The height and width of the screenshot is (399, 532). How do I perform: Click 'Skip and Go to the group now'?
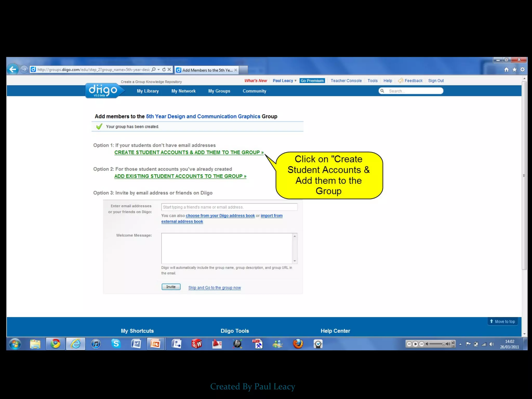pos(215,288)
